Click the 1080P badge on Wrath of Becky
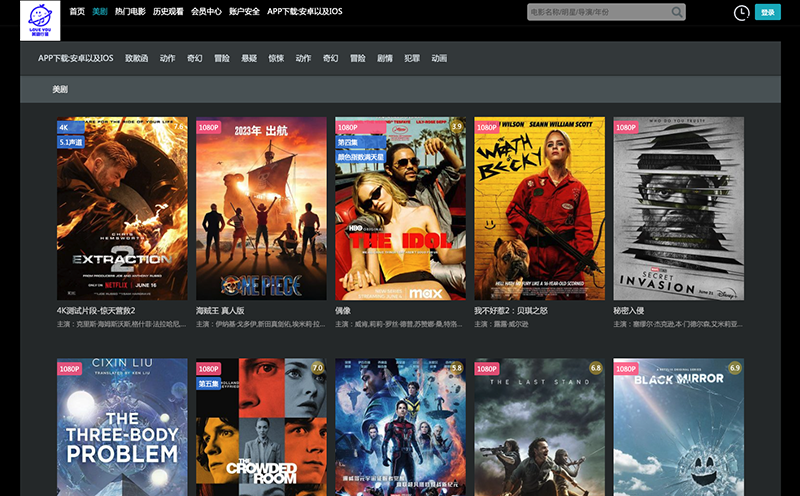800x496 pixels. pos(487,127)
